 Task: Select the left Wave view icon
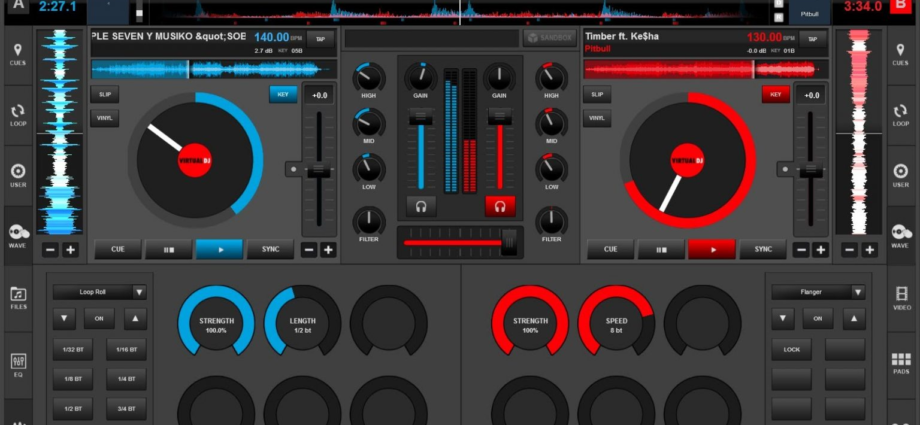18,237
